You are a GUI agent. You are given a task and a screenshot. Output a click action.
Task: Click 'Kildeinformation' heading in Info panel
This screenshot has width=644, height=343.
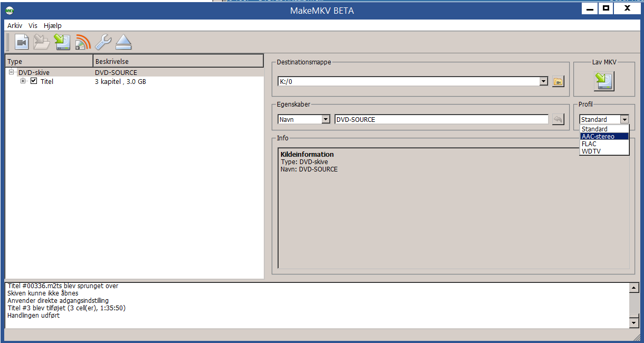pos(307,154)
